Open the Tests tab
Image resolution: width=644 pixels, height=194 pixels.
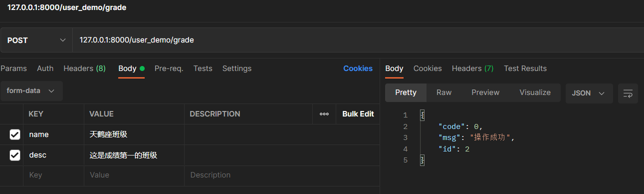pyautogui.click(x=203, y=68)
